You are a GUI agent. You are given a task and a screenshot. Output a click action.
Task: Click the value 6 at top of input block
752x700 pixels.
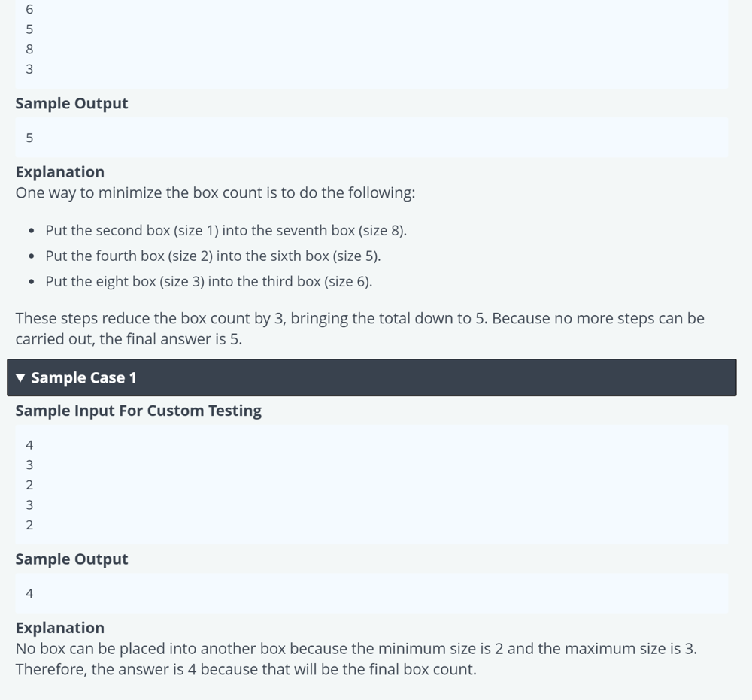click(x=29, y=9)
